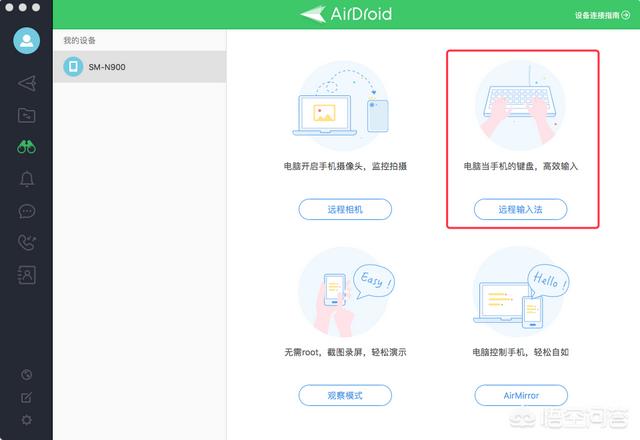Click the 远程输入法 button
Screen dimensions: 640x440
(x=520, y=209)
